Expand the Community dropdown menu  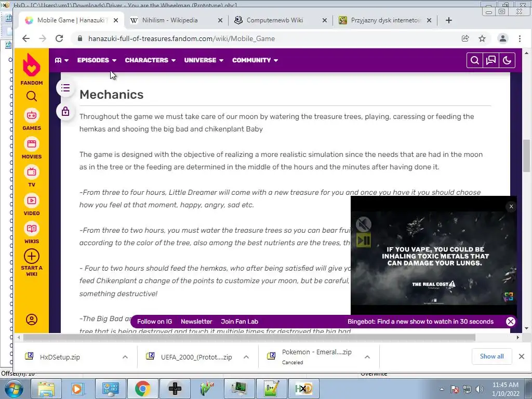point(255,60)
